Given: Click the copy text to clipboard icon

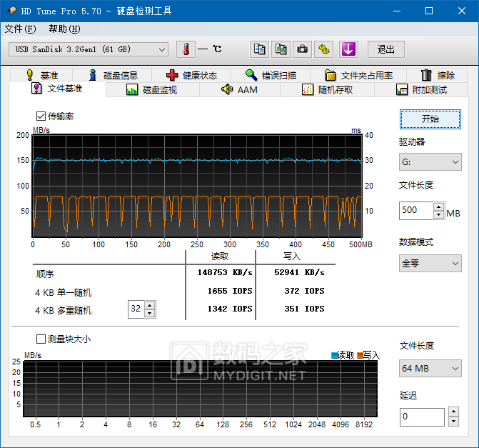Looking at the screenshot, I should tap(260, 49).
